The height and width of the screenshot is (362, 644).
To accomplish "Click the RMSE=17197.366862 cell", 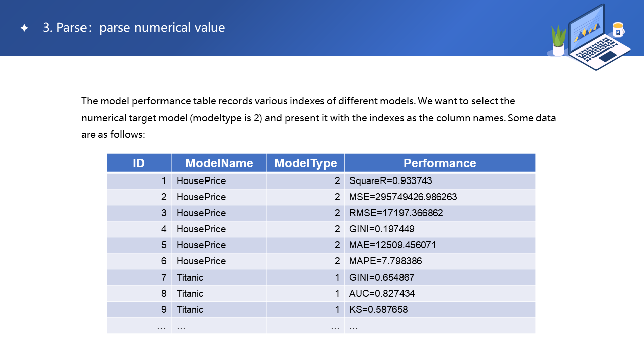I will [396, 213].
